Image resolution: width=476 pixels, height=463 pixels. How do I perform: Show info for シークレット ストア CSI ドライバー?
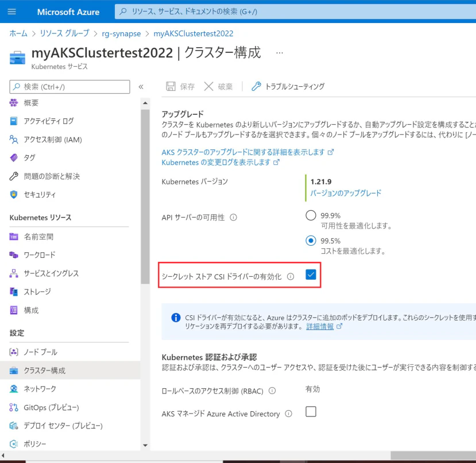coord(291,276)
